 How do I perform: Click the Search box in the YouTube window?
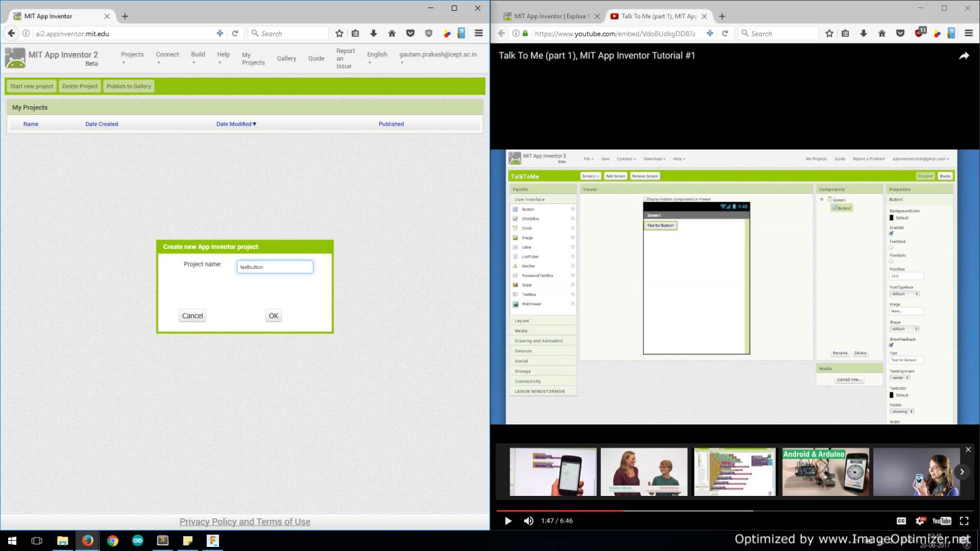click(x=778, y=33)
